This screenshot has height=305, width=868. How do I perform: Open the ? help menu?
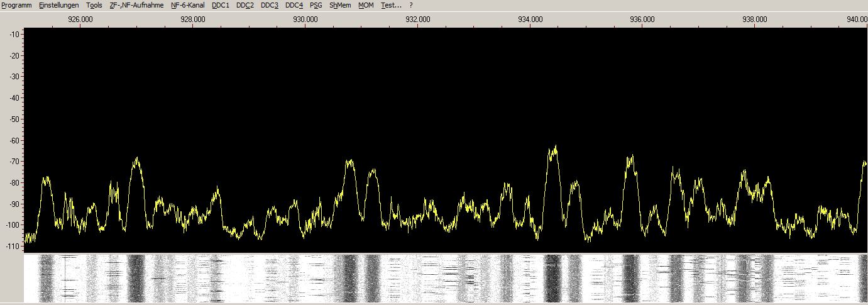411,5
